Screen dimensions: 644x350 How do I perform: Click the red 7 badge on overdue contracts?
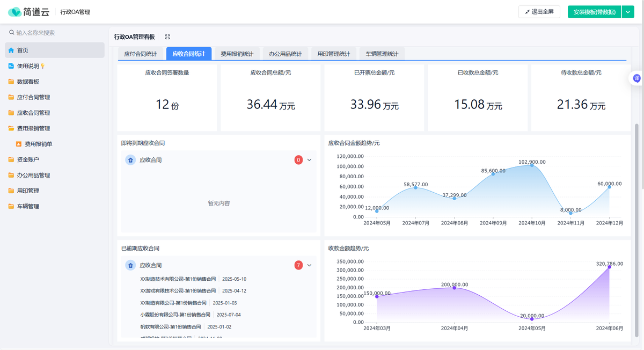pos(299,265)
